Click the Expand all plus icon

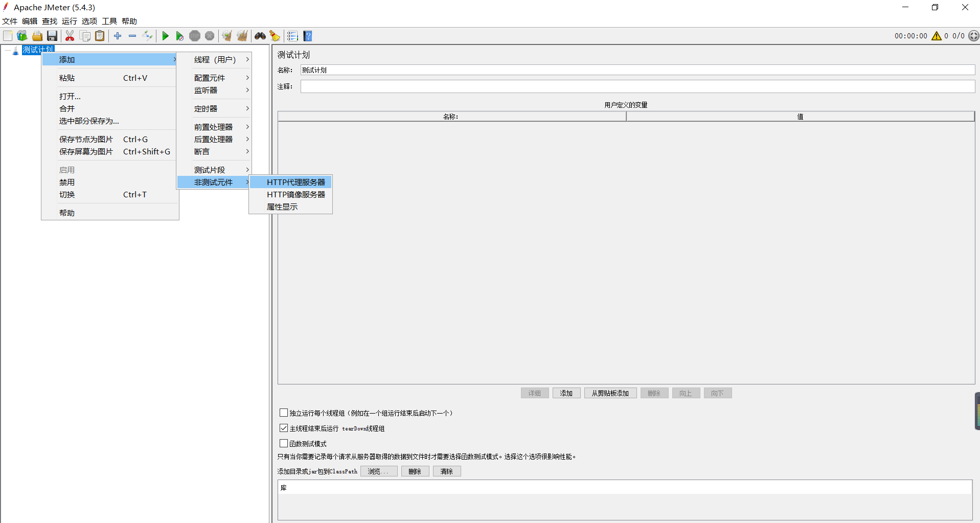(x=118, y=36)
